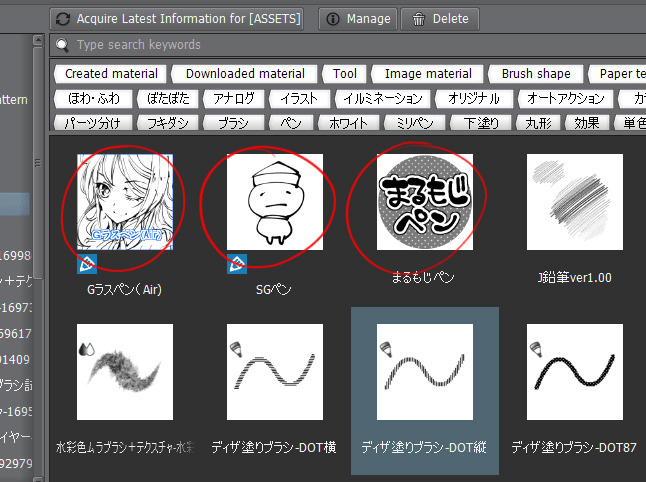Click the blue pen badge under Gラスペン(Air)
The width and height of the screenshot is (646, 482).
pyautogui.click(x=87, y=264)
